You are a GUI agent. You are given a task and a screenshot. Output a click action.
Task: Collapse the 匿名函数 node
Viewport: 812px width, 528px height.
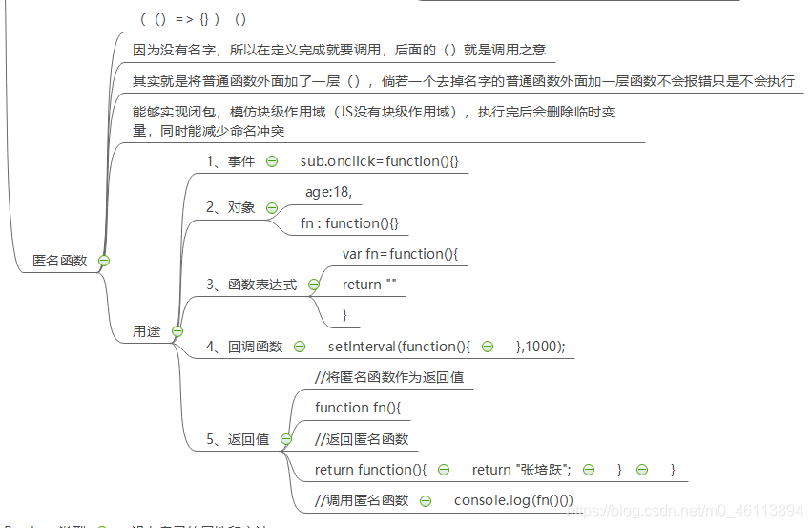pos(104,261)
